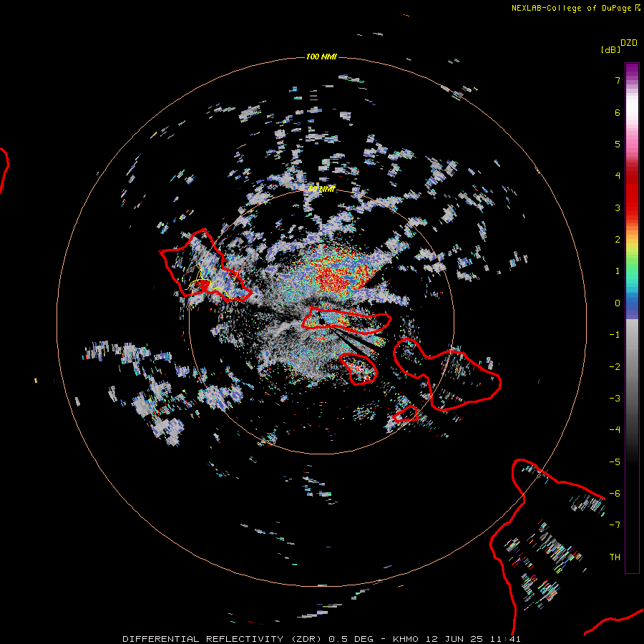Click the DZD colorbar title

(x=629, y=43)
